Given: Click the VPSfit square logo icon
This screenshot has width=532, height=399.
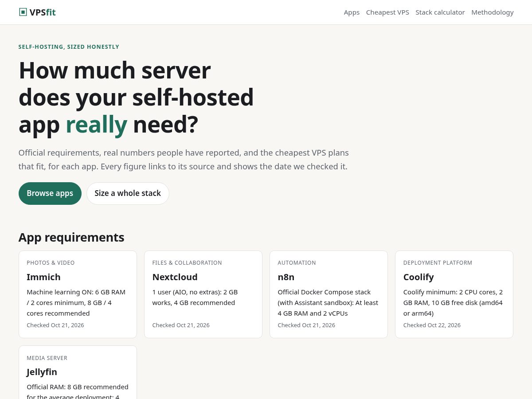Looking at the screenshot, I should 23,12.
